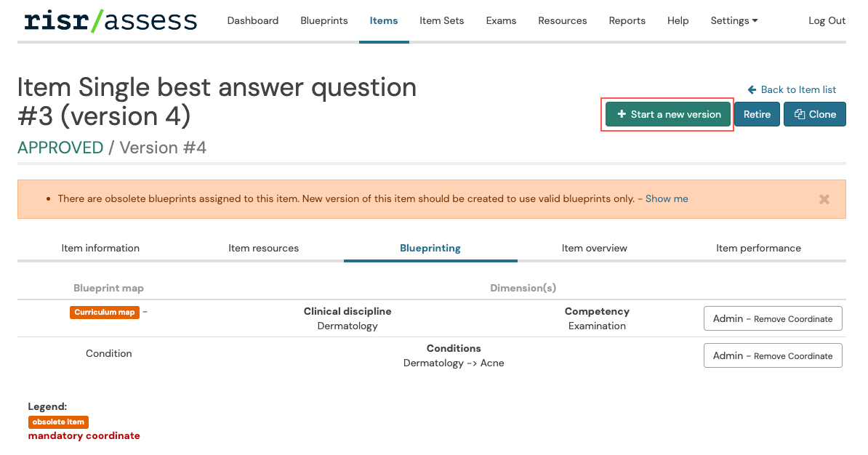Retire this item
The width and height of the screenshot is (868, 455).
coord(757,114)
